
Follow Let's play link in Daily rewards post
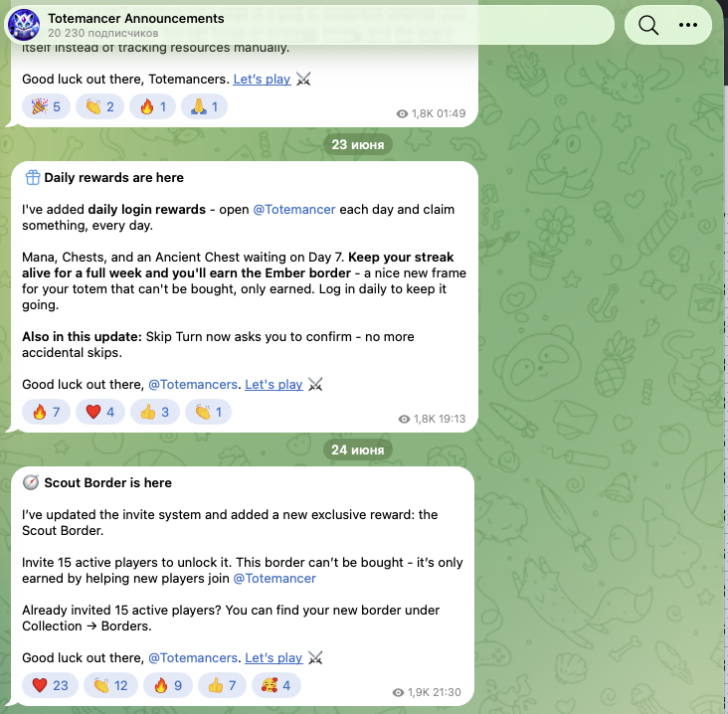point(273,385)
